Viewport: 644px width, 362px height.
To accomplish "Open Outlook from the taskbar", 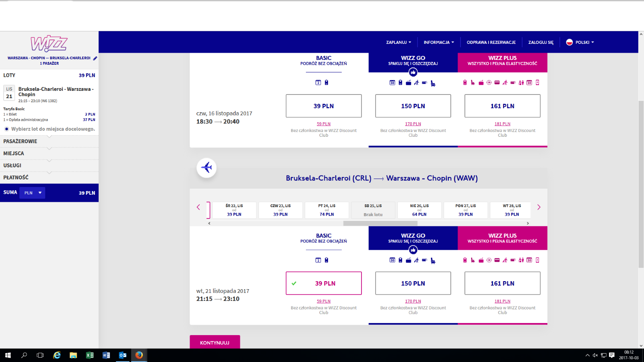I will click(123, 355).
